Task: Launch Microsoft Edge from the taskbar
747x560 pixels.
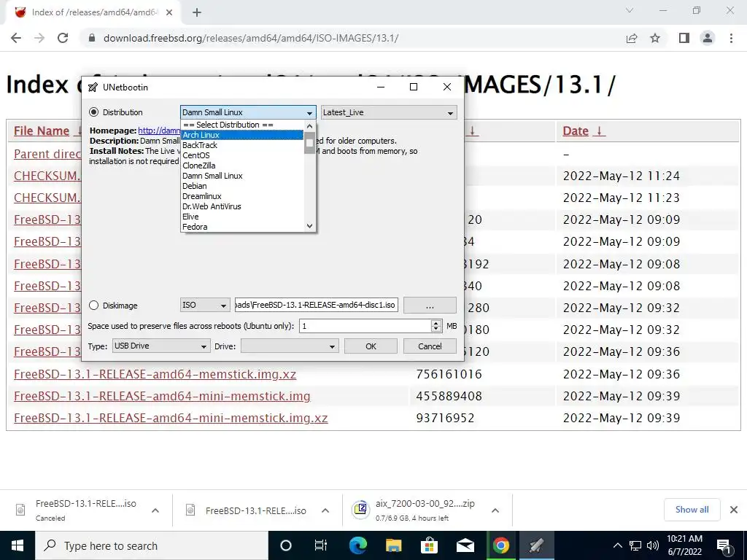Action: (357, 545)
